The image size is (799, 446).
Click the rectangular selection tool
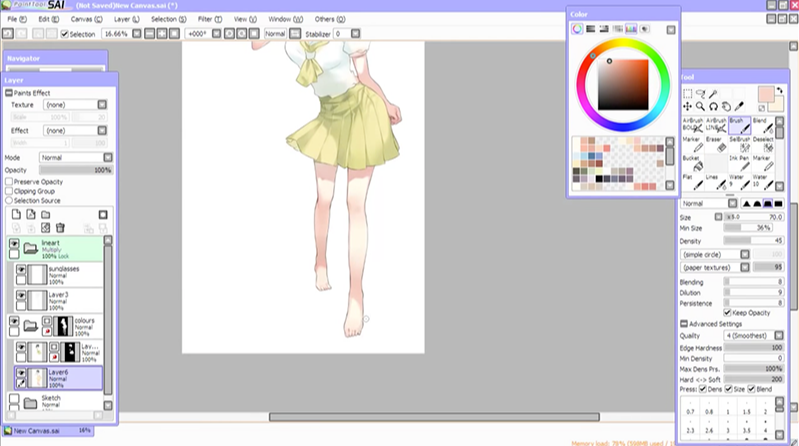(688, 93)
